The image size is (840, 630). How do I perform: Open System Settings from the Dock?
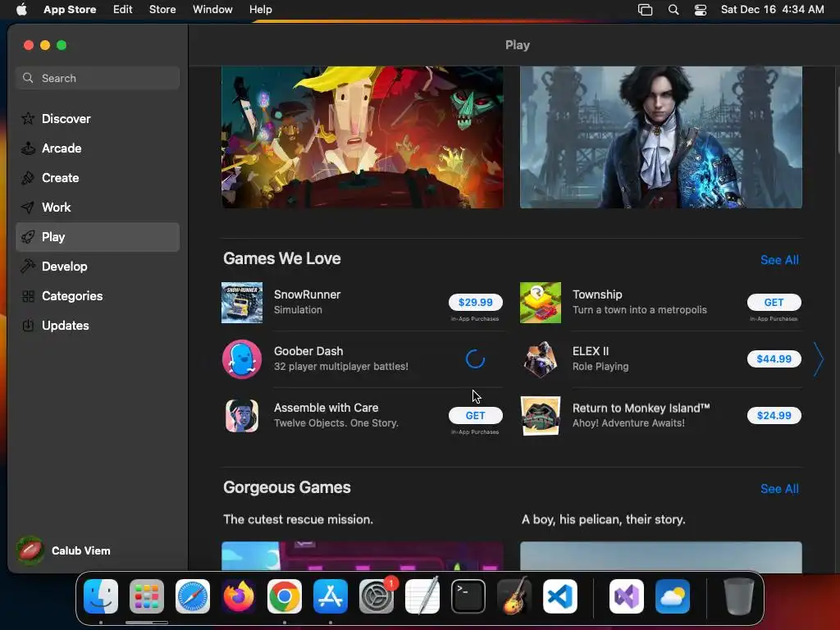tap(376, 596)
